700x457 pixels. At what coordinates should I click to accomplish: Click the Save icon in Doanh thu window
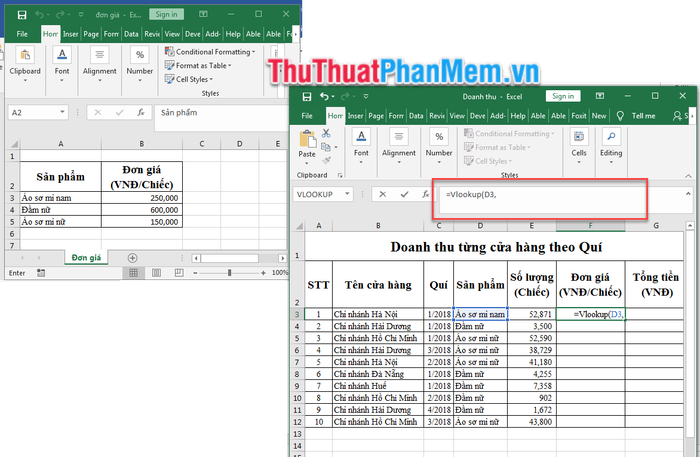[x=303, y=96]
